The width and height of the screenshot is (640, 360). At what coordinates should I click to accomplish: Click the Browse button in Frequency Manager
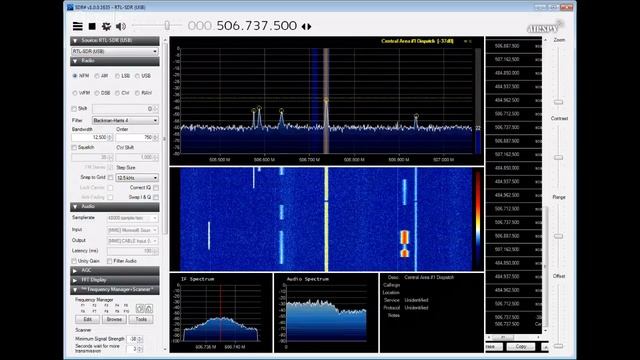pos(114,319)
